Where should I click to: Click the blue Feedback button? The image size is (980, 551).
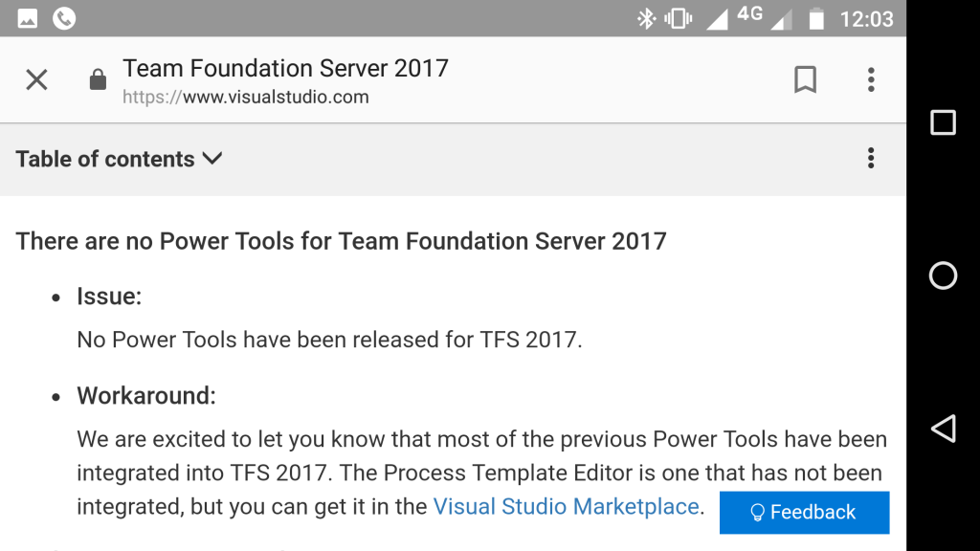(x=804, y=513)
